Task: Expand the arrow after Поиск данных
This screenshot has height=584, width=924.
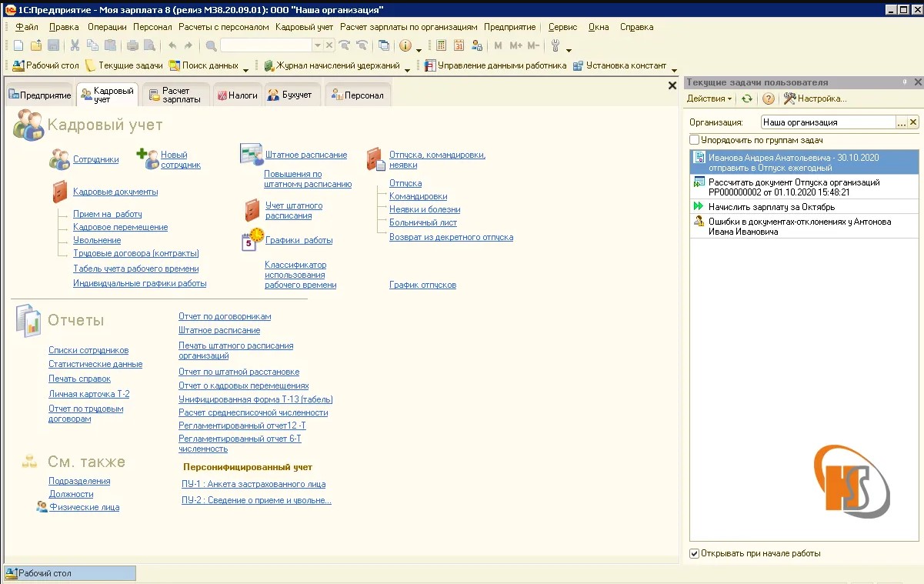Action: coord(246,69)
